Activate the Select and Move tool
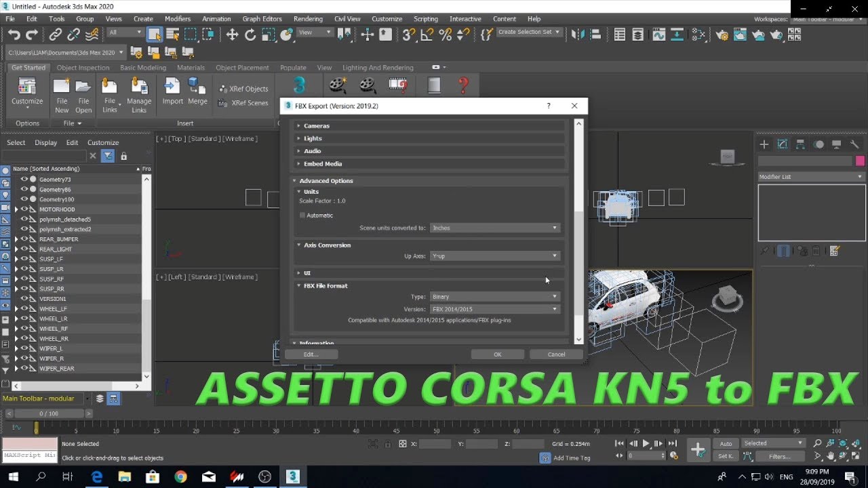868x488 pixels. coord(232,35)
